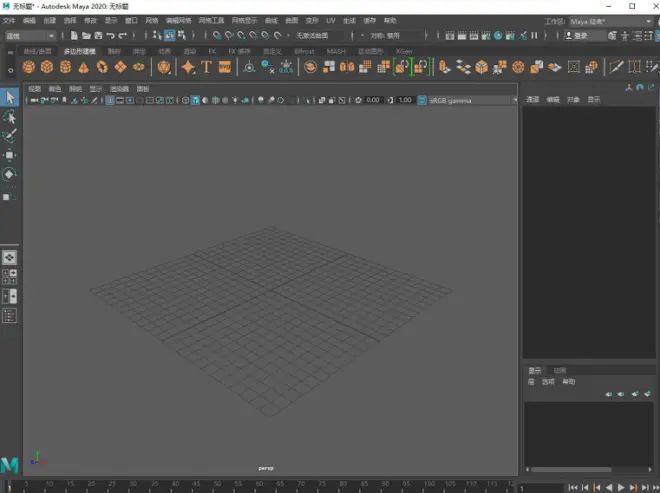Click the Paint Selection tool in the toolbox
Screen dimensions: 660x493
(10, 136)
